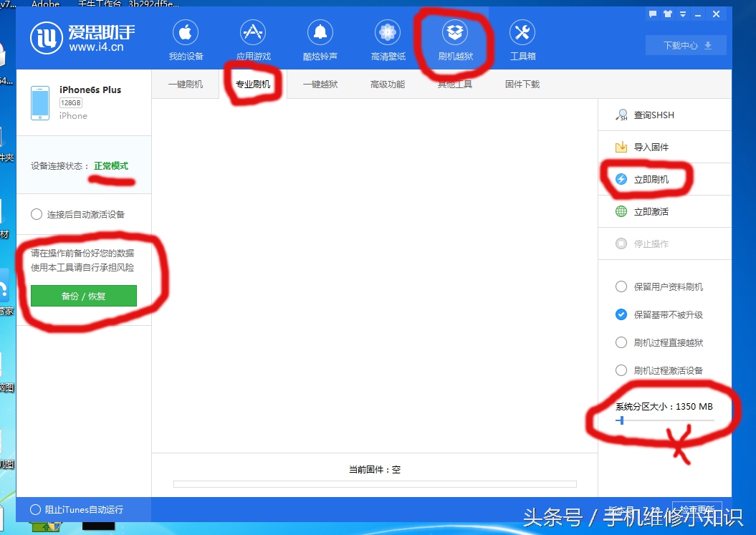756x535 pixels.
Task: Open the 工具箱 (Toolbox) section
Action: tap(522, 39)
